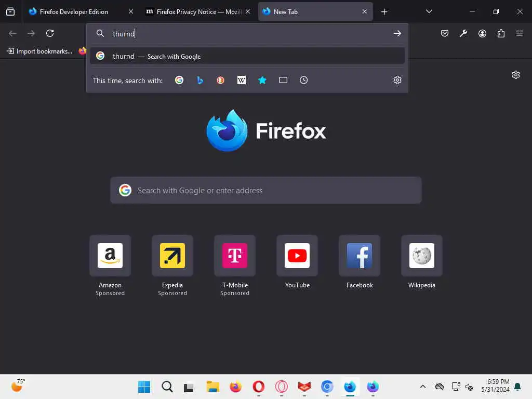The width and height of the screenshot is (532, 399).
Task: Close the Firefox Privacy Notice tab
Action: click(x=248, y=11)
